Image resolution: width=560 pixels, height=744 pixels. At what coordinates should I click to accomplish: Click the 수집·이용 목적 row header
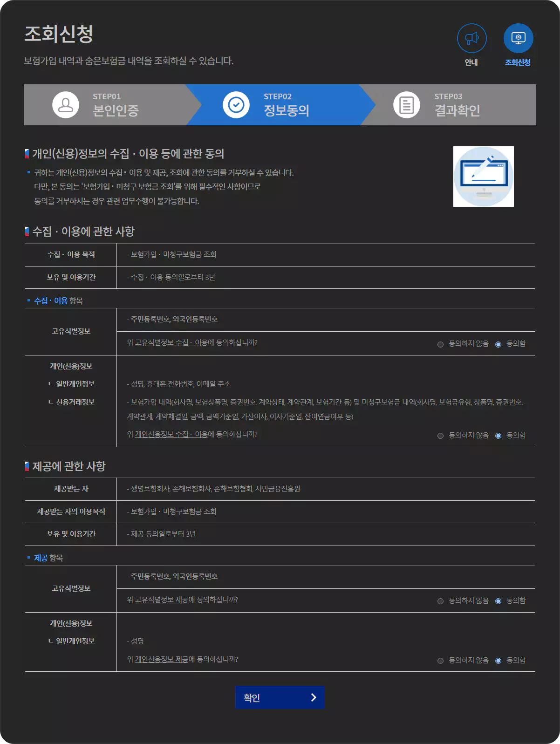pyautogui.click(x=71, y=254)
